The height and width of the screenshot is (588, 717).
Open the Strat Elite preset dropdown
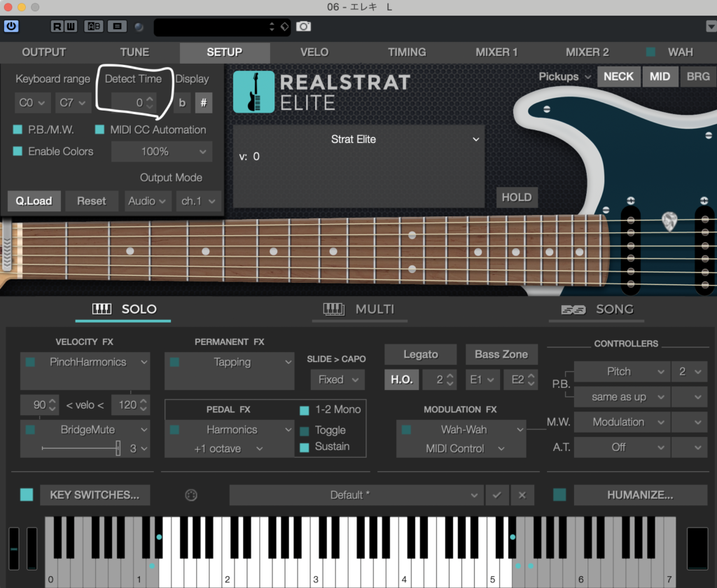[358, 139]
